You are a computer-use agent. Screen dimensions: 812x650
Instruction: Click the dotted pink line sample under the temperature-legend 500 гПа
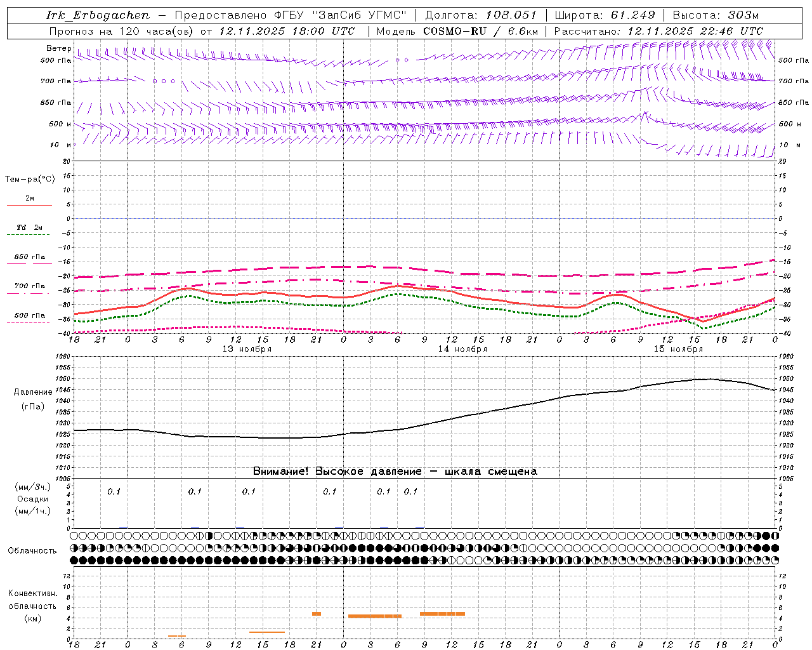coord(29,323)
